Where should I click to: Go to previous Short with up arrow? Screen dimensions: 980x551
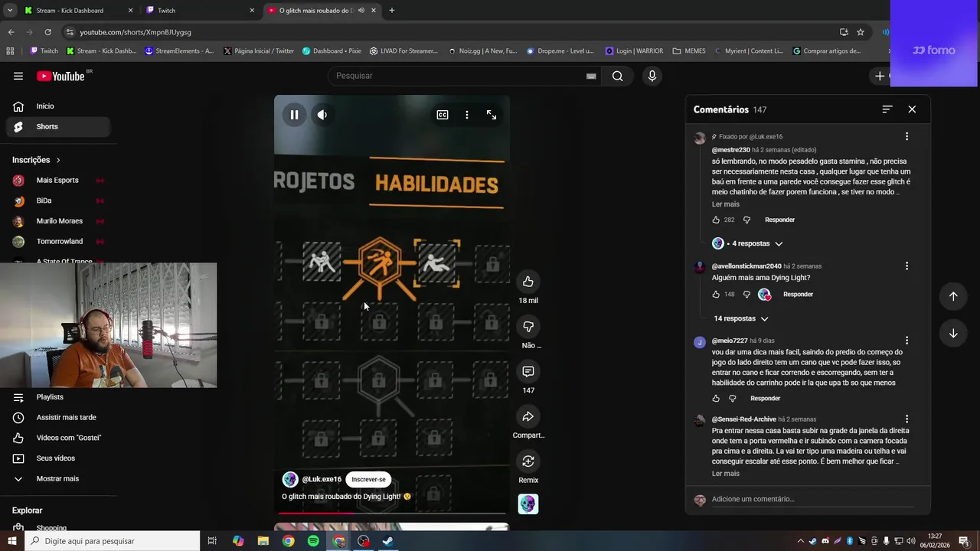click(x=953, y=296)
